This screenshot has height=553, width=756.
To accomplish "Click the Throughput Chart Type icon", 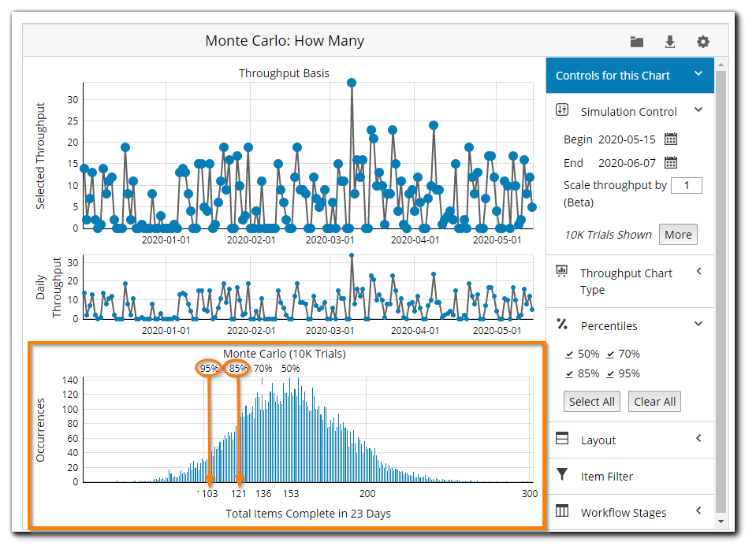I will pos(562,272).
